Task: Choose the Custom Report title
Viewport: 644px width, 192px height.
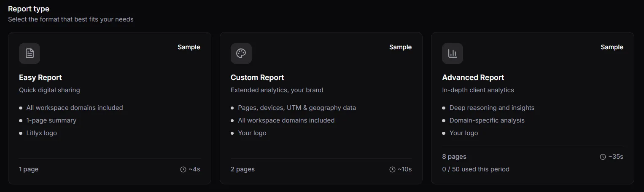Action: [x=257, y=77]
